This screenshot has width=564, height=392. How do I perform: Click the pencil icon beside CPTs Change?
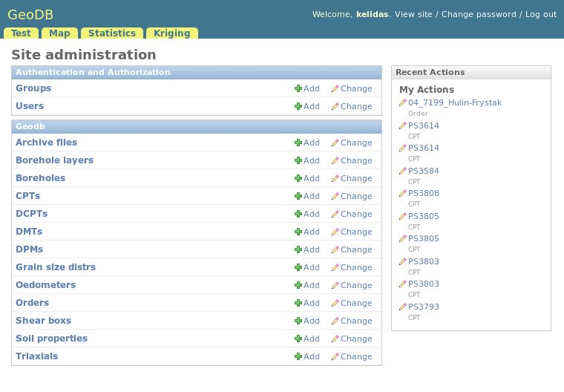[335, 196]
